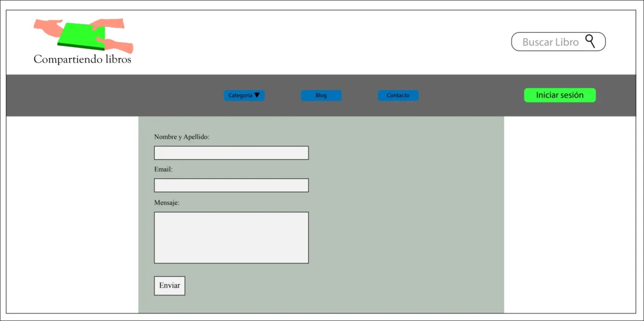Click the green book in the logo

[82, 35]
